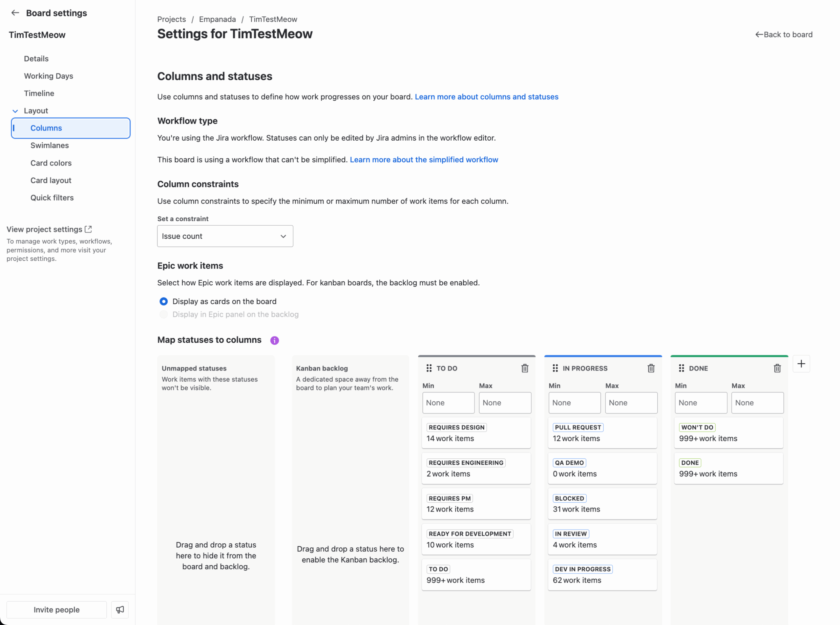This screenshot has height=625, width=840.
Task: Delete the DONE column with trash icon
Action: tap(777, 368)
